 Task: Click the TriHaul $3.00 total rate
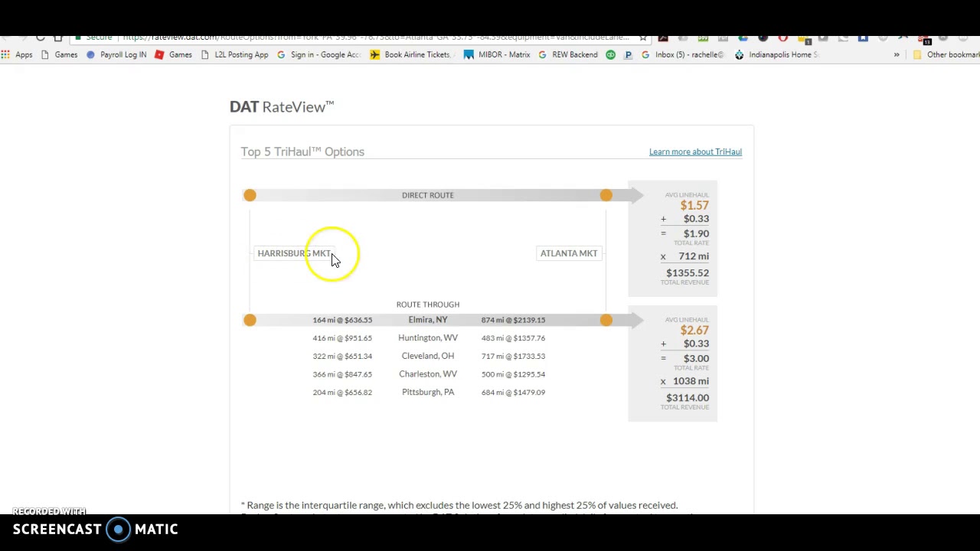[696, 358]
